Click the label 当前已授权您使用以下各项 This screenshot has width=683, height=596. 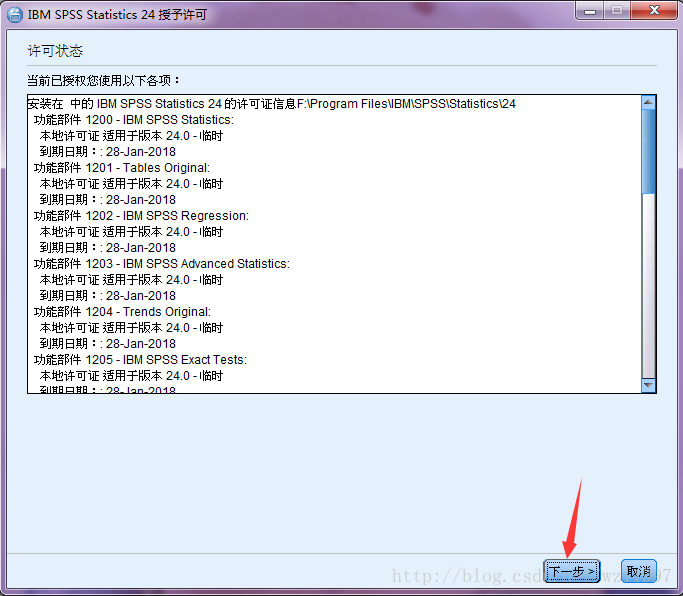pos(103,80)
